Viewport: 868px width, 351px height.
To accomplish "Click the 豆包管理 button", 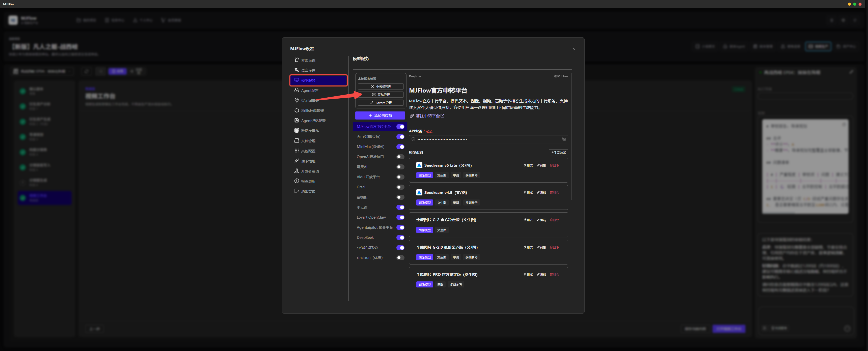I will [x=381, y=95].
